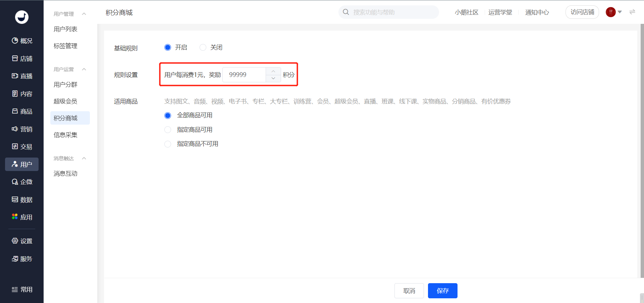The image size is (644, 303).
Task: Open the 交易 transactions section
Action: 22,146
